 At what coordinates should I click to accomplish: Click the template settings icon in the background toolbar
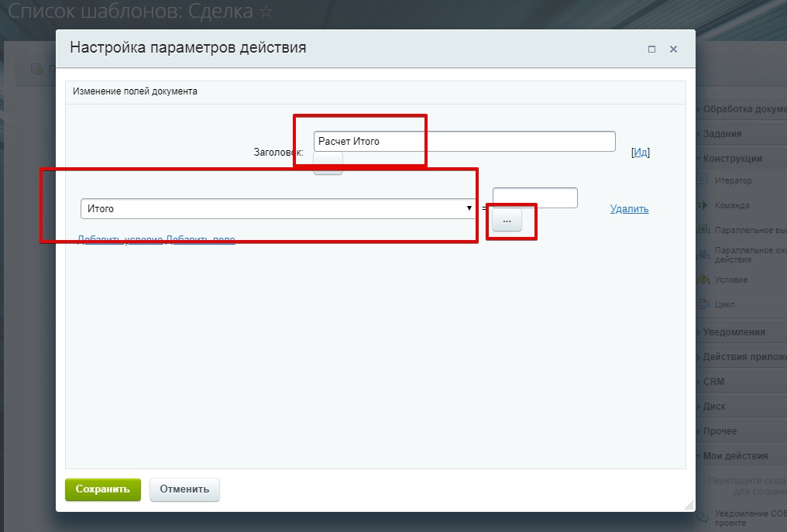(x=36, y=69)
